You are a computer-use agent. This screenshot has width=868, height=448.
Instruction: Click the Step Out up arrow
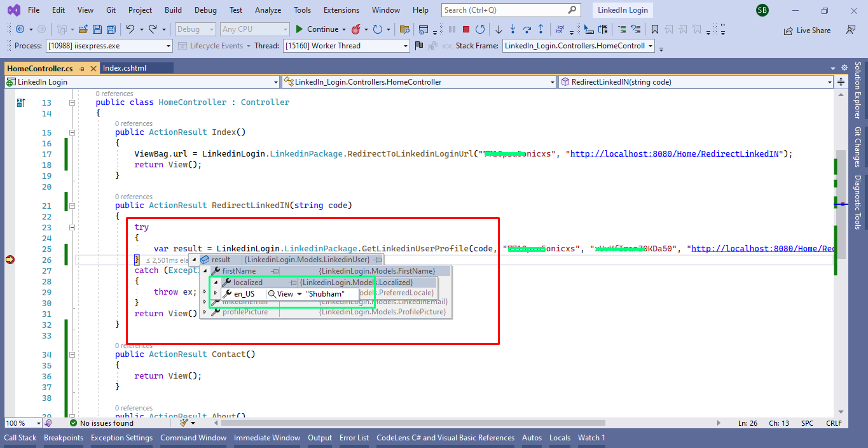click(541, 29)
